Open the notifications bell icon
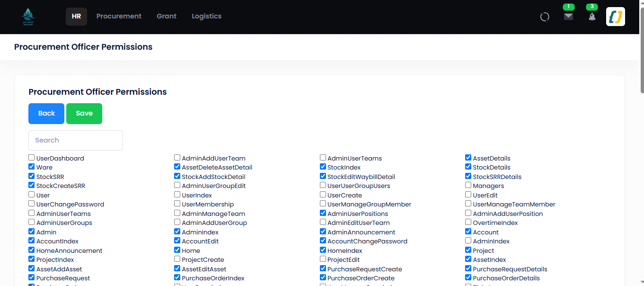The height and width of the screenshot is (286, 644). pyautogui.click(x=592, y=17)
